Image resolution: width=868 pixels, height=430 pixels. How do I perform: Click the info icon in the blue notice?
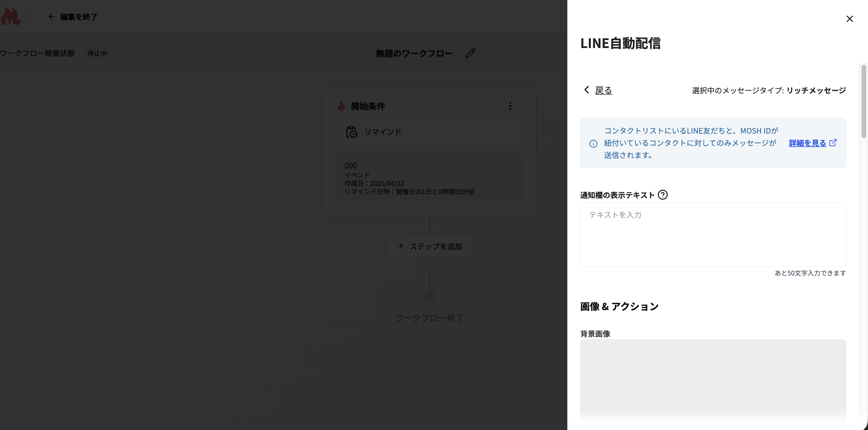[x=593, y=144]
